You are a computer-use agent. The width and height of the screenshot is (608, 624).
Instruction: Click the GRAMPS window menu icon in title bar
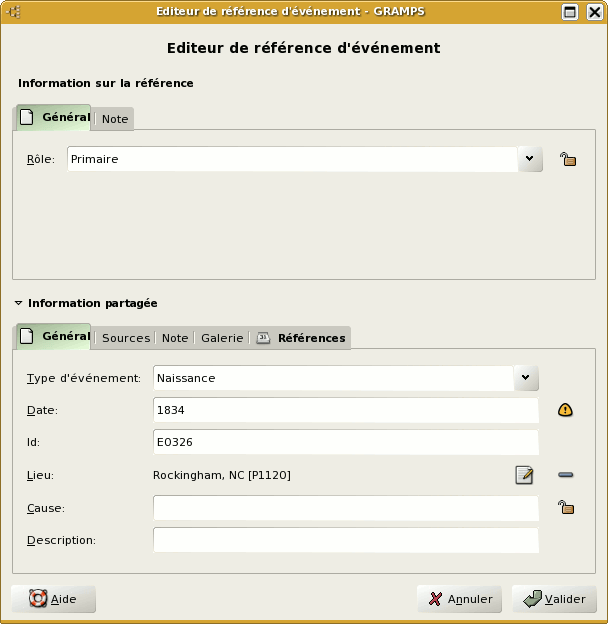[x=14, y=12]
